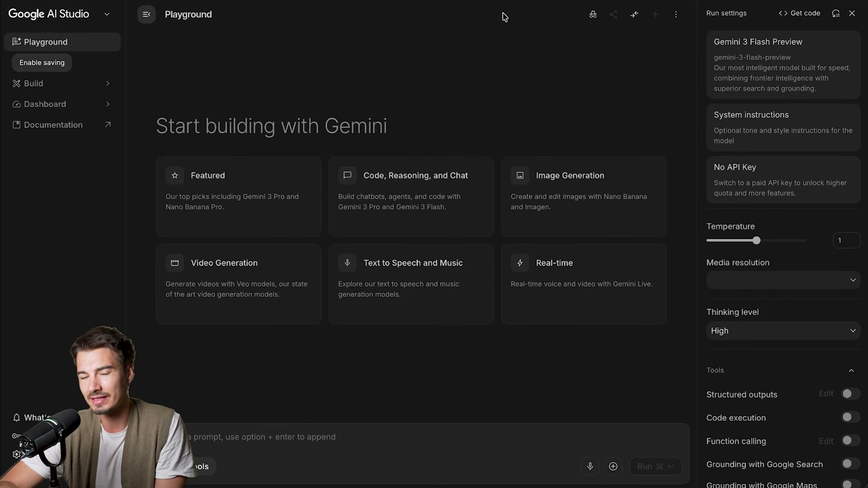
Task: Click the compare mode arrows icon
Action: (634, 14)
